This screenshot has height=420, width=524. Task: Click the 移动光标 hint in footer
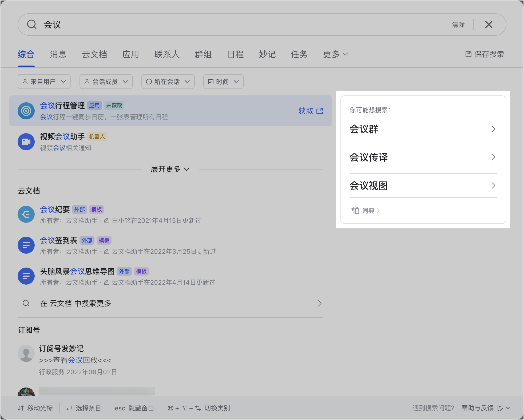pos(35,408)
